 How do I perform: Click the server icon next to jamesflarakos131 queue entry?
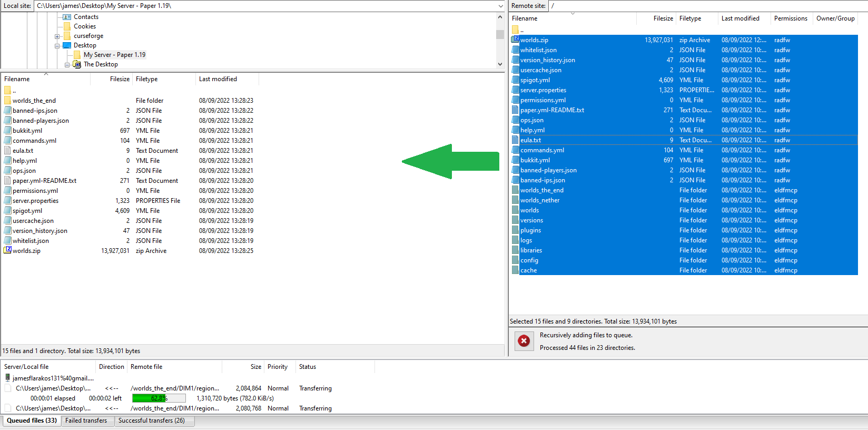pyautogui.click(x=7, y=378)
